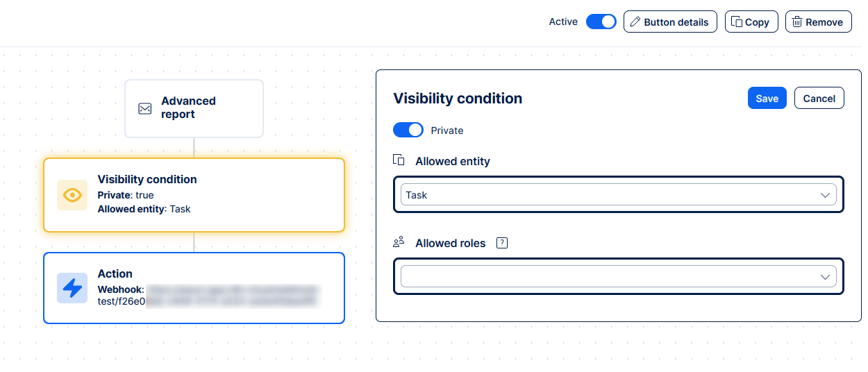Expand the Allowed entity dropdown arrow
Screen dimensions: 868x372
click(825, 195)
